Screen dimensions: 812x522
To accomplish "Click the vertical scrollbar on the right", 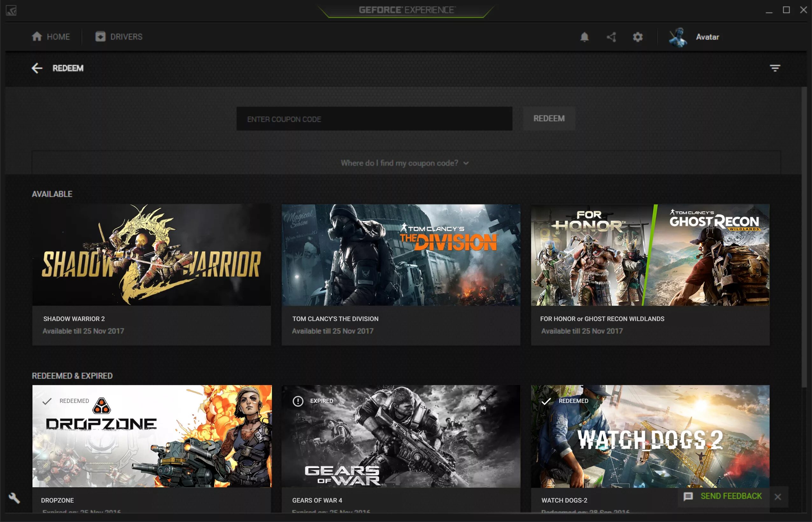I will click(x=804, y=237).
